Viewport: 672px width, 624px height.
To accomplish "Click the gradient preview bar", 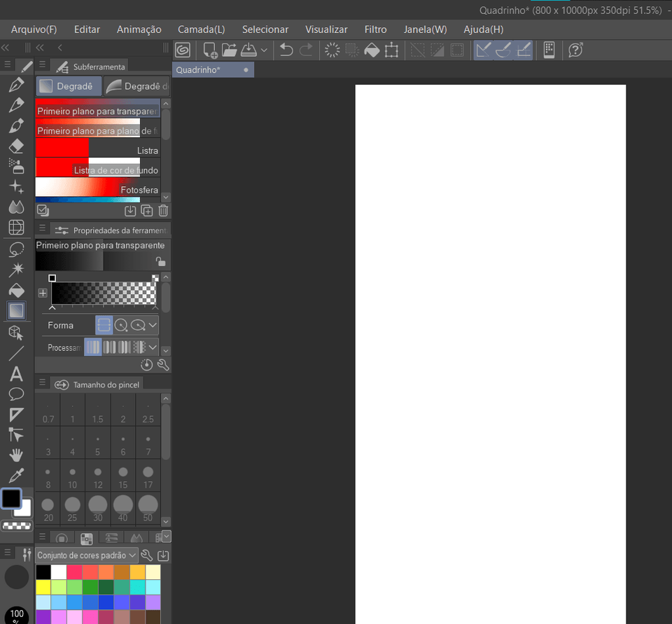I will 104,293.
